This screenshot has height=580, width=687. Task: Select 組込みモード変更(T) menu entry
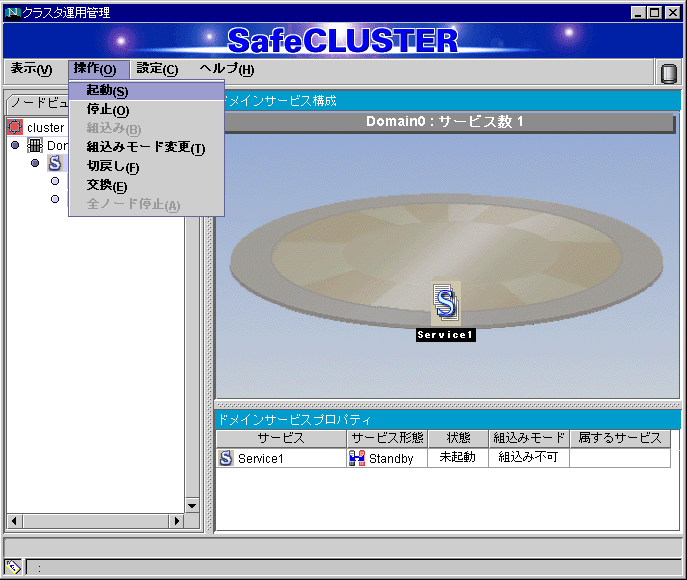pos(145,148)
